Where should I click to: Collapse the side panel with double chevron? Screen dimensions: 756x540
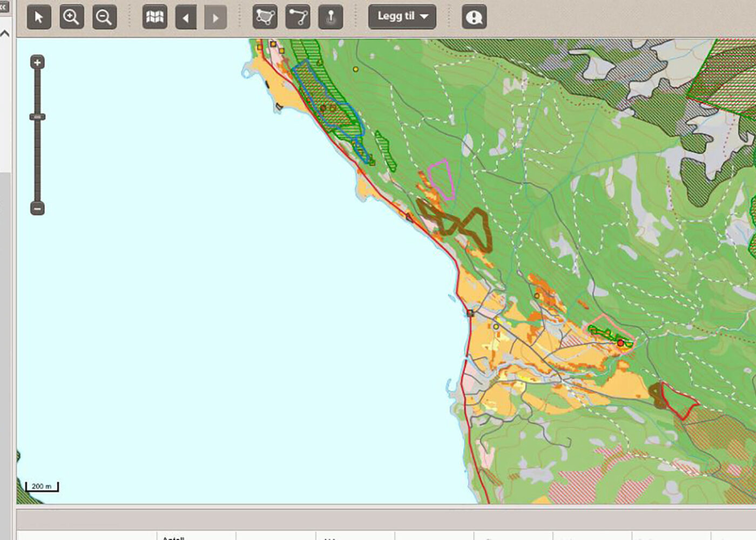coord(4,7)
